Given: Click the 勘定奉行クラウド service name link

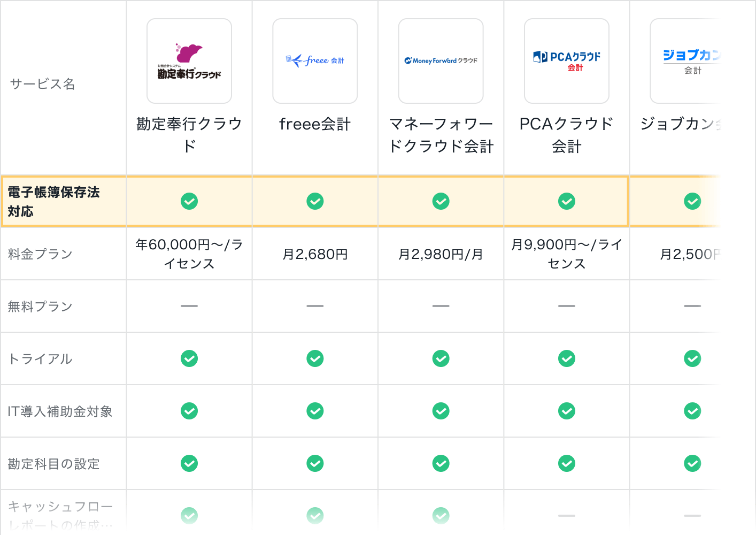Looking at the screenshot, I should pos(189,135).
